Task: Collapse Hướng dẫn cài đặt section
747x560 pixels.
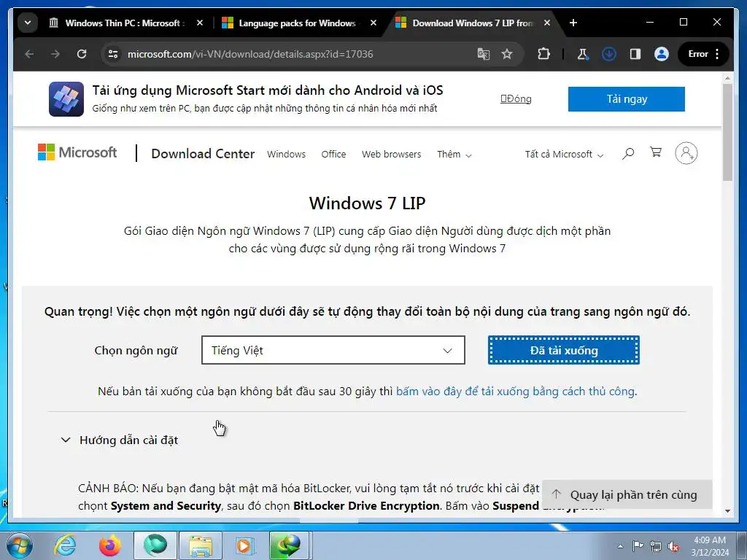Action: point(119,440)
